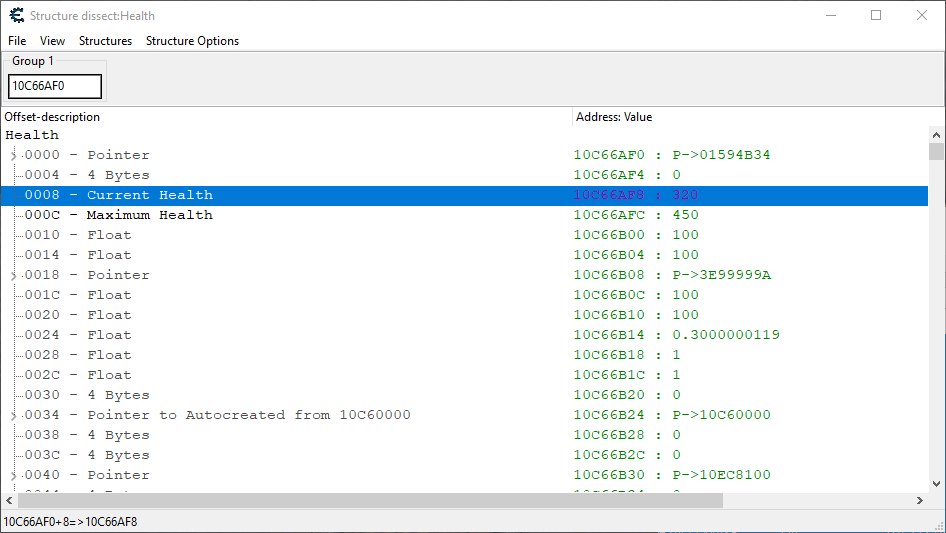Screen dimensions: 946x533
Task: Open the View menu
Action: 52,41
